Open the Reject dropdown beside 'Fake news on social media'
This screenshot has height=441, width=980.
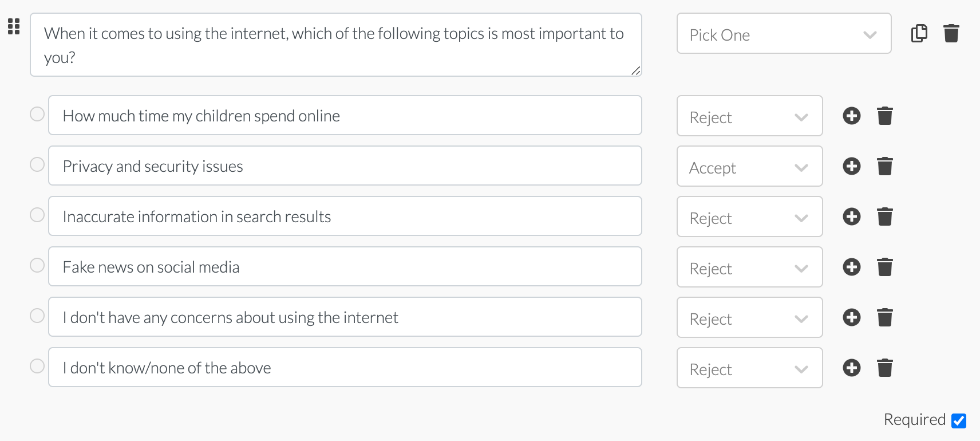(749, 267)
